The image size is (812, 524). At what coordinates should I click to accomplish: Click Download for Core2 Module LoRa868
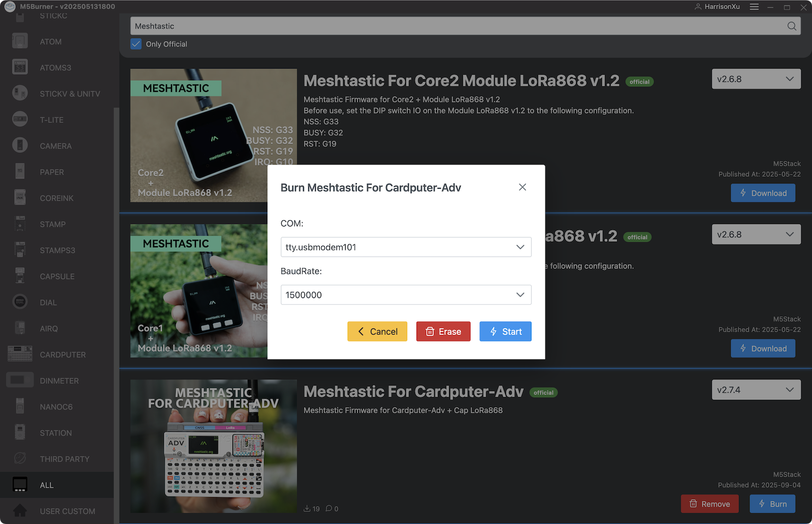[x=763, y=193]
